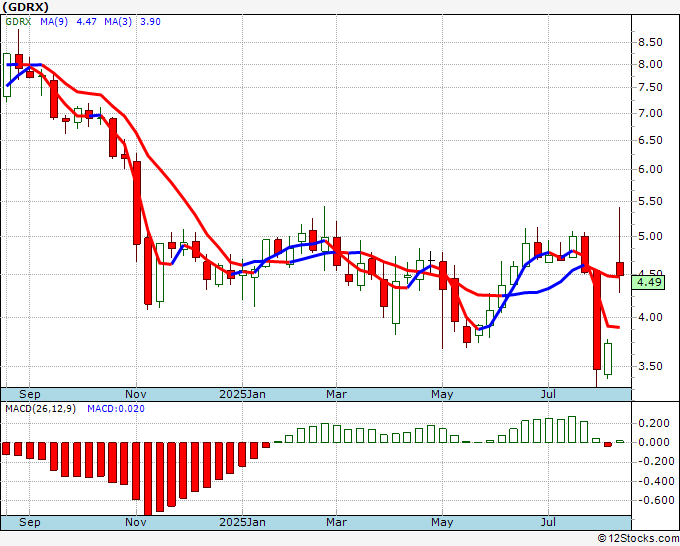Click the MA(9) legend label

54,22
